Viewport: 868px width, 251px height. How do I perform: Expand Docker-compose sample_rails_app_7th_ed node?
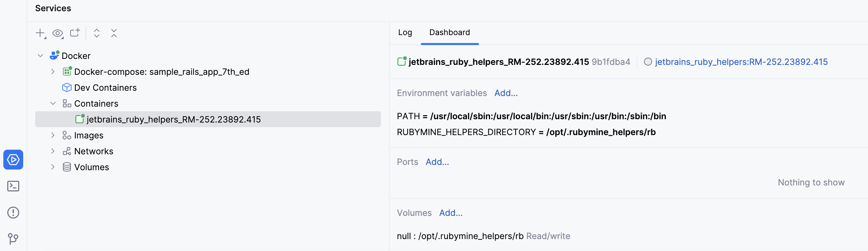pos(53,72)
